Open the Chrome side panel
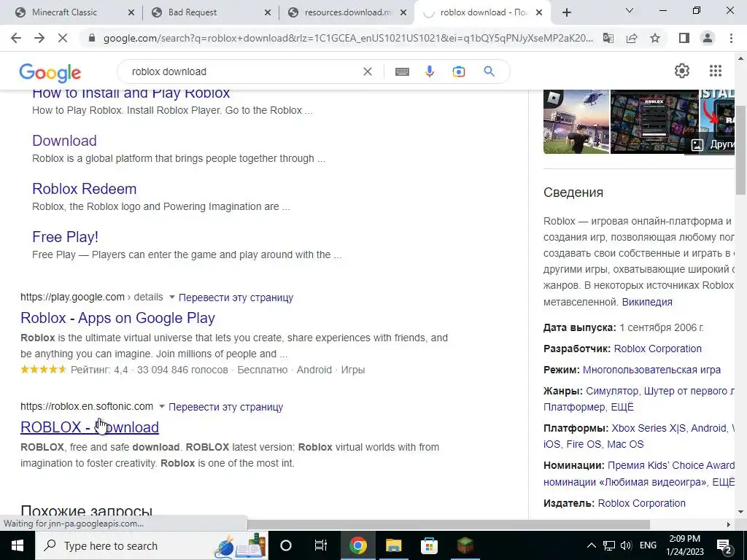 684,38
